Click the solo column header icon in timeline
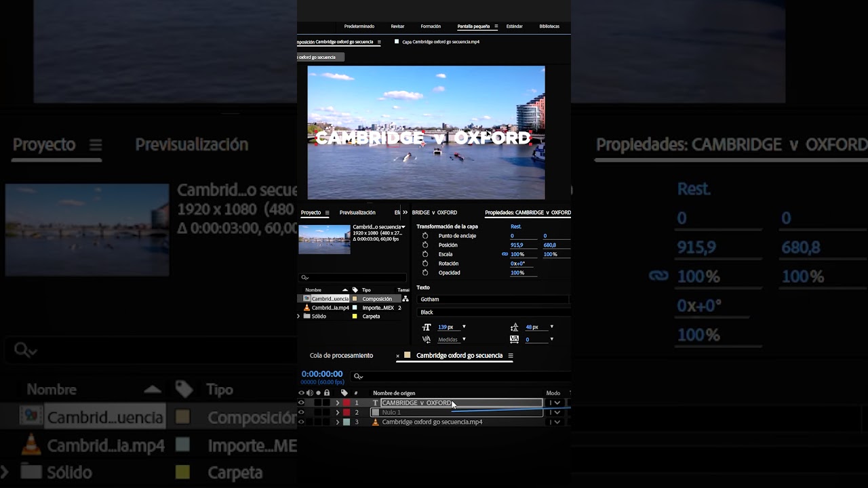The height and width of the screenshot is (488, 868). tap(318, 393)
